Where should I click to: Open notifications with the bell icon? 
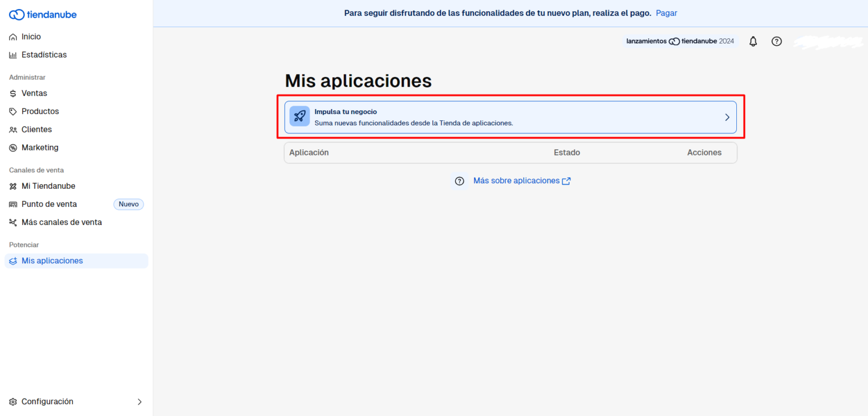tap(753, 41)
